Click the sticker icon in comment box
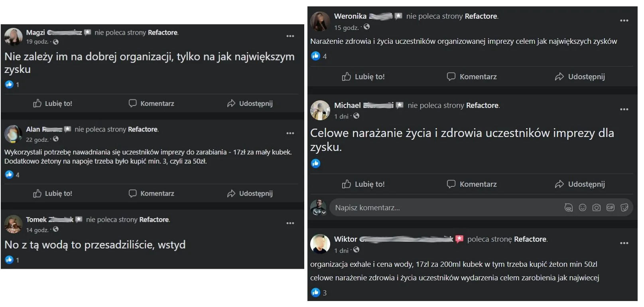This screenshot has height=307, width=644. (624, 207)
